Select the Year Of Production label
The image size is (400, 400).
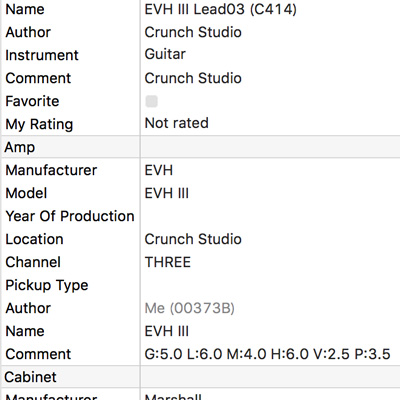pos(70,216)
